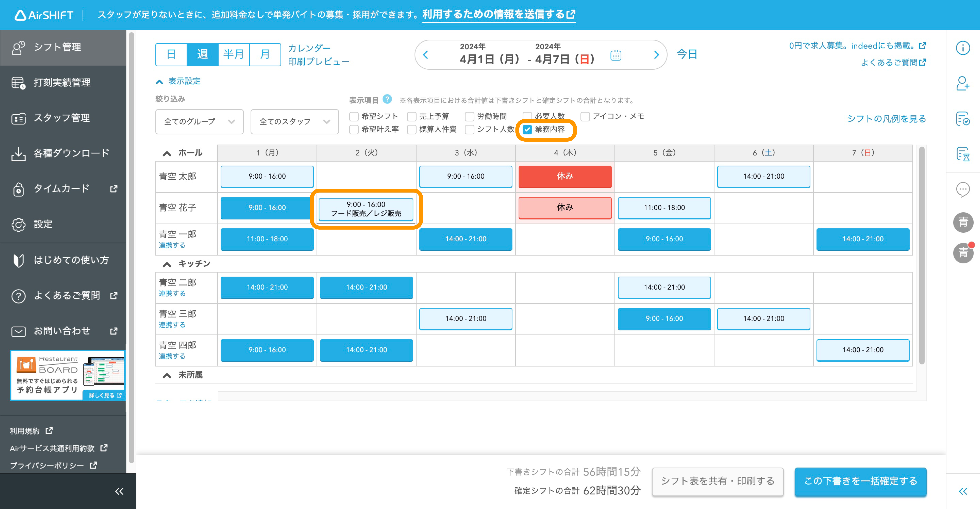980x509 pixels.
Task: Go to previous week arrow
Action: pyautogui.click(x=426, y=55)
